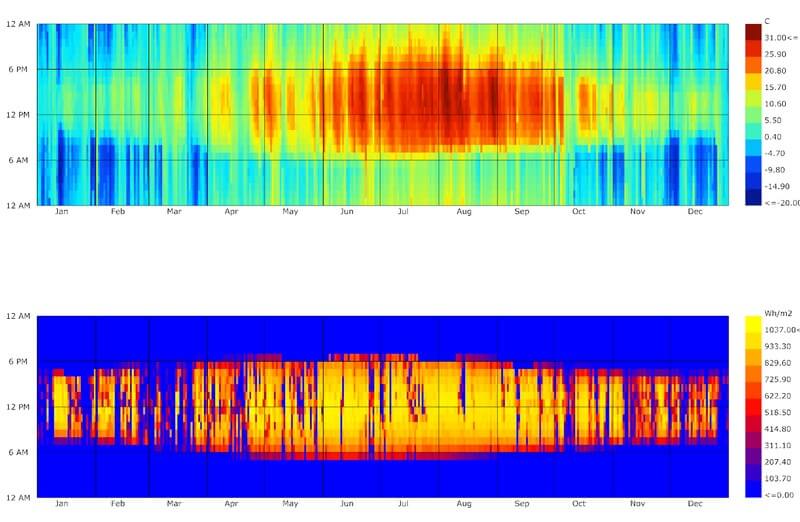800x522 pixels.
Task: Click the 12 PM axis label on the temperature heatmap
Action: [20, 115]
